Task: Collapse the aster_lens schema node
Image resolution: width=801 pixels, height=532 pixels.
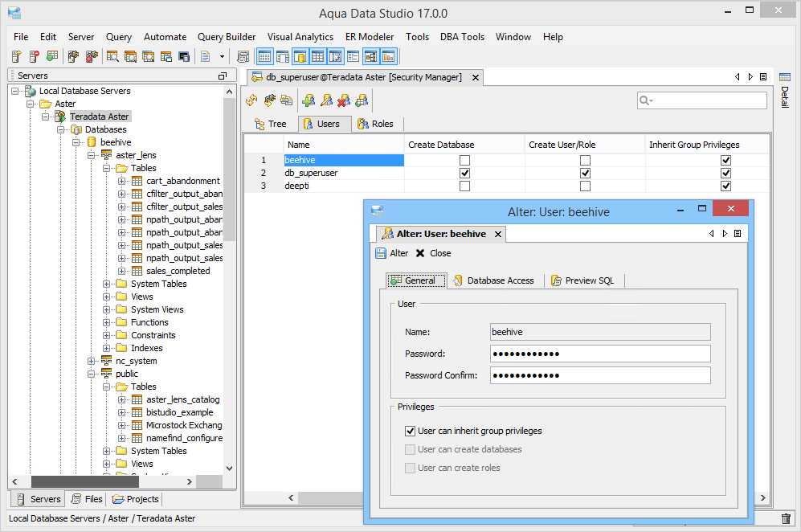Action: pyautogui.click(x=92, y=155)
